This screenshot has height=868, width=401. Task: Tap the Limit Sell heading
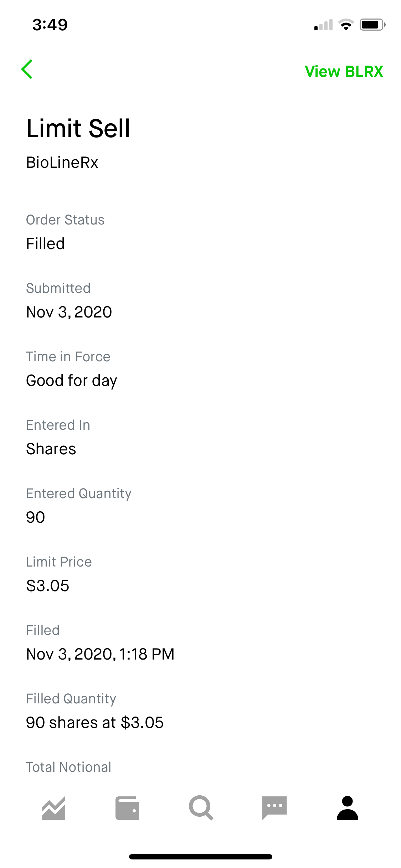(x=78, y=128)
